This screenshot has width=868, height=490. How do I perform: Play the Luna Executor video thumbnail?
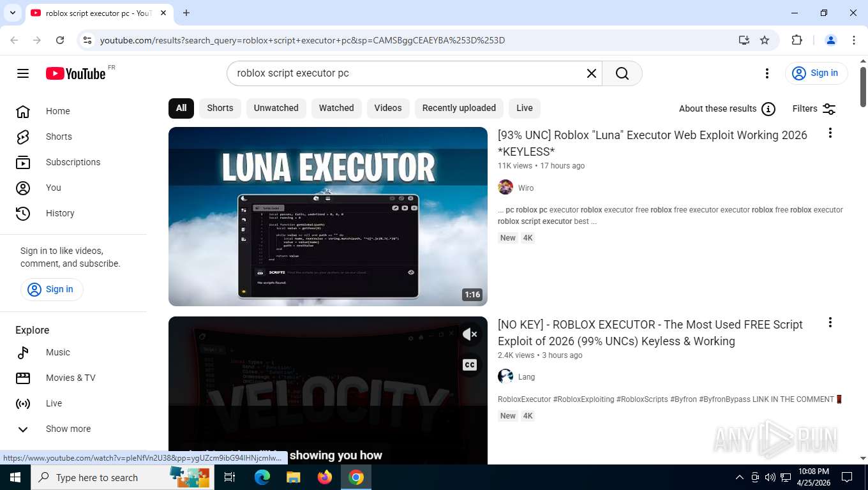coord(328,216)
